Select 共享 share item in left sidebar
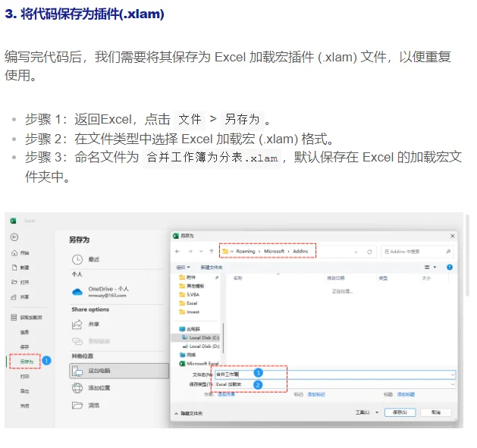477x448 pixels. [x=20, y=297]
